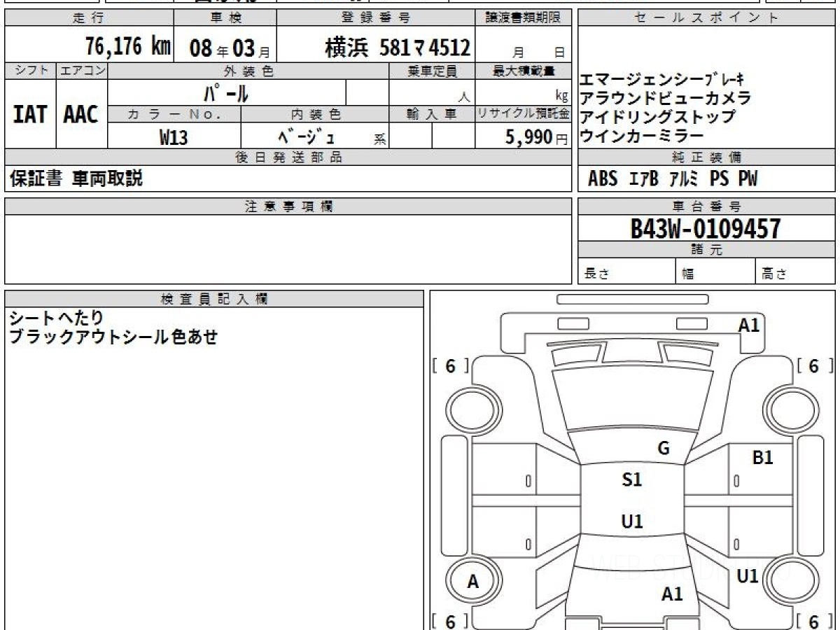Select the mileage value 76,176 km

(x=127, y=46)
